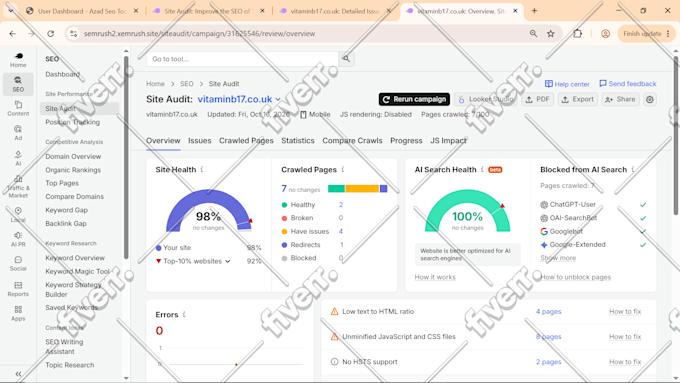Image resolution: width=680 pixels, height=383 pixels.
Task: Open the Social icon in left rail
Action: pyautogui.click(x=18, y=264)
